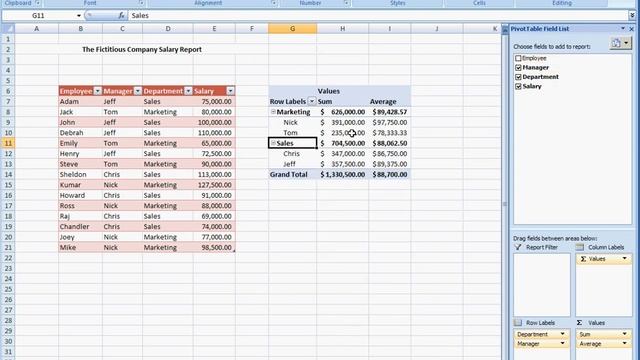Collapse the Sales group in pivot table

[273, 143]
